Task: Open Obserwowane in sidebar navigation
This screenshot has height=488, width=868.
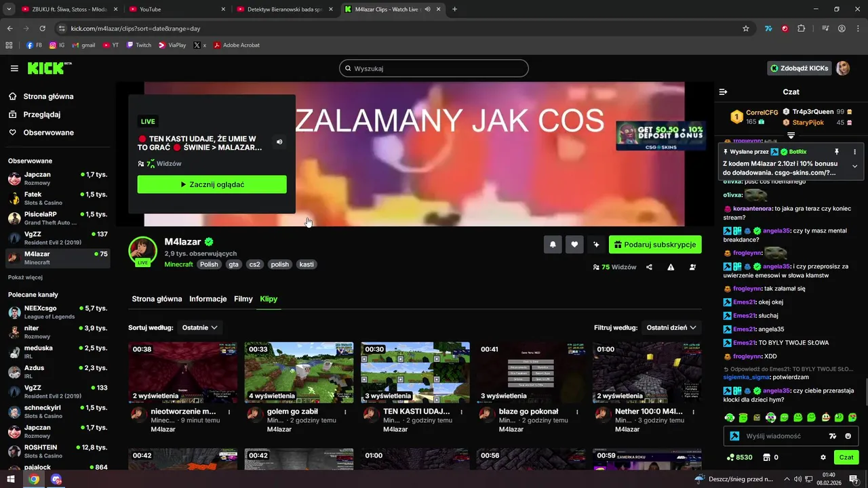Action: coord(49,132)
